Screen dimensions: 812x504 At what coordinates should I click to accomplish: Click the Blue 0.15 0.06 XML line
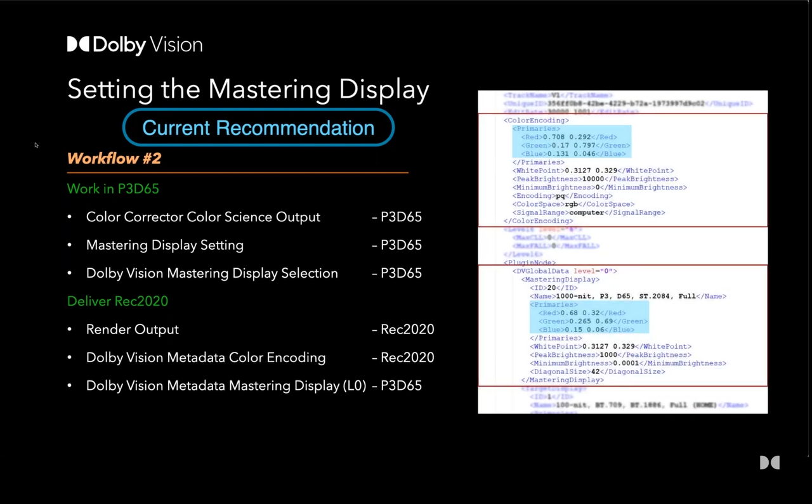(586, 330)
